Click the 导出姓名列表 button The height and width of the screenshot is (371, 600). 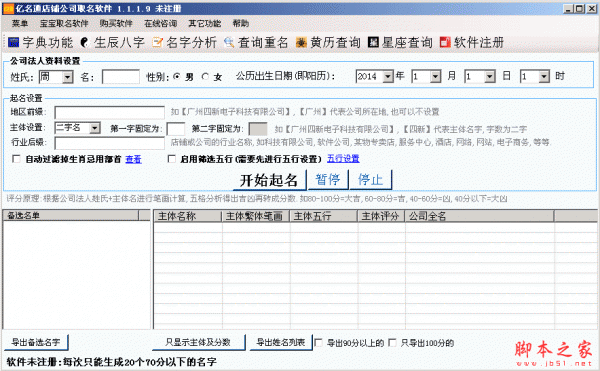[281, 342]
